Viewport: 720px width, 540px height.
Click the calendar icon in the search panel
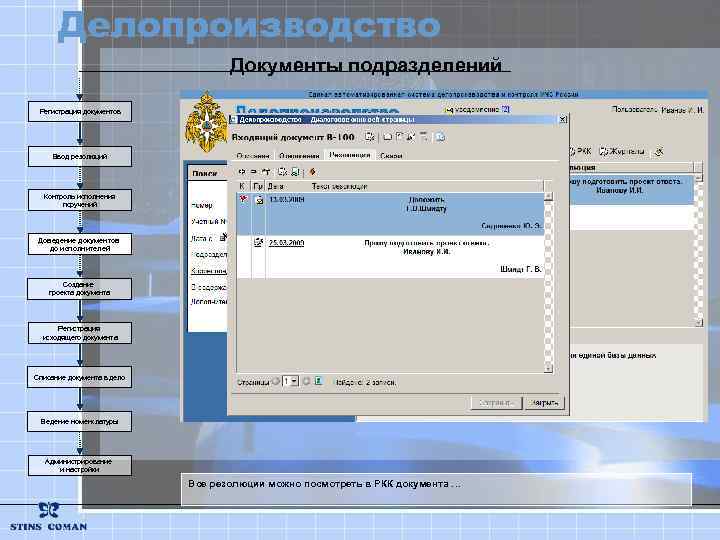point(223,237)
